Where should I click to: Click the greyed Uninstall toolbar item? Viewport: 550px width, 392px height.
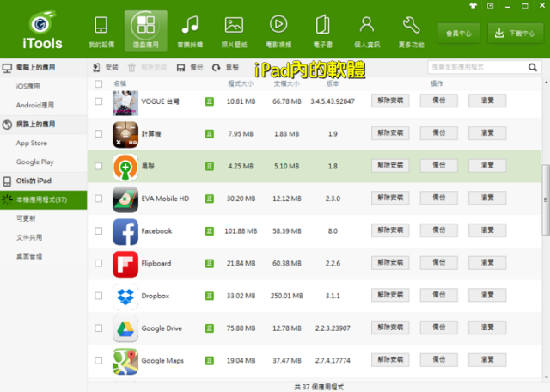(x=147, y=67)
